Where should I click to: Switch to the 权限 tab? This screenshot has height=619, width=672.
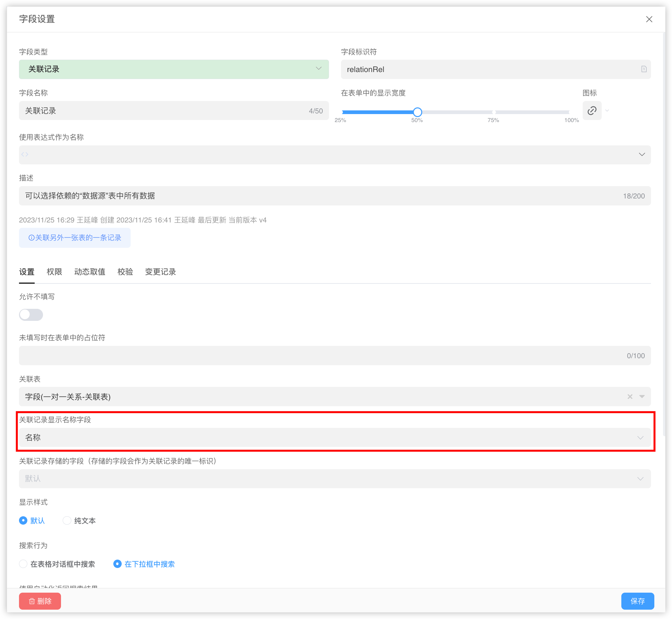click(x=54, y=272)
